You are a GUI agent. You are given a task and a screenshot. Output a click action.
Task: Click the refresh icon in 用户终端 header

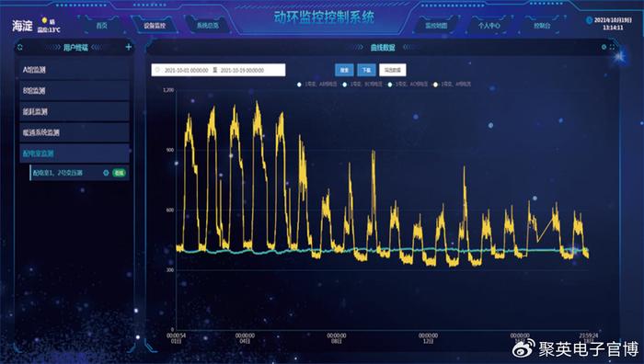19,48
